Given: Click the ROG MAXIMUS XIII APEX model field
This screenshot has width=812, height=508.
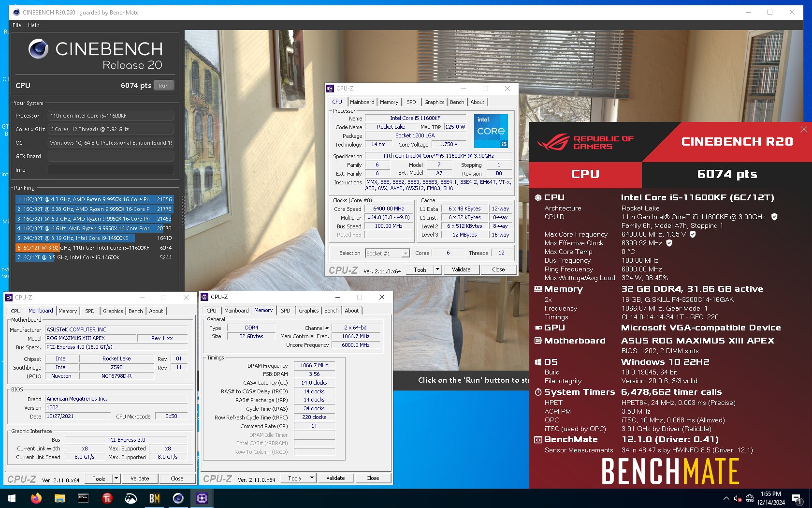Looking at the screenshot, I should click(90, 338).
